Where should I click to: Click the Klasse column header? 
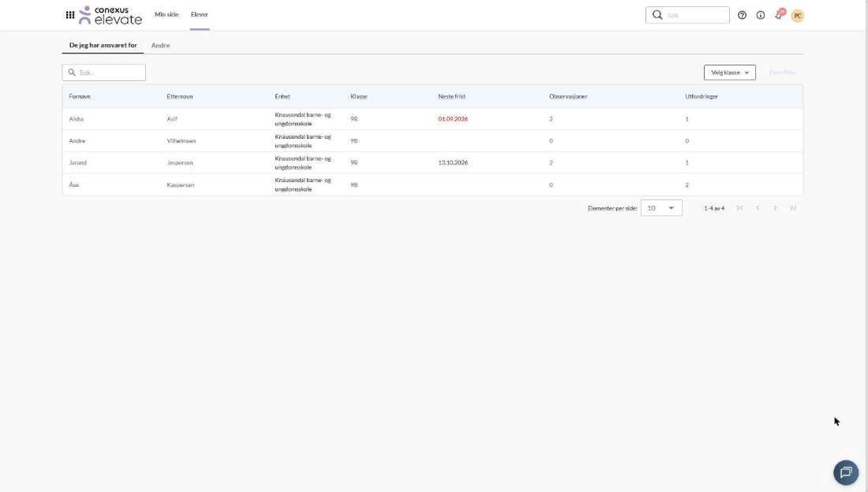[359, 96]
